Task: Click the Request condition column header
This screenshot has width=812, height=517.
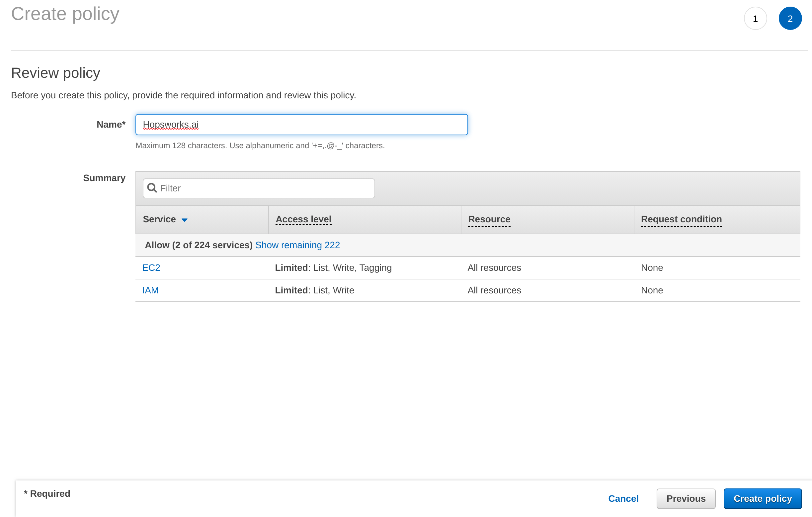Action: pyautogui.click(x=681, y=219)
